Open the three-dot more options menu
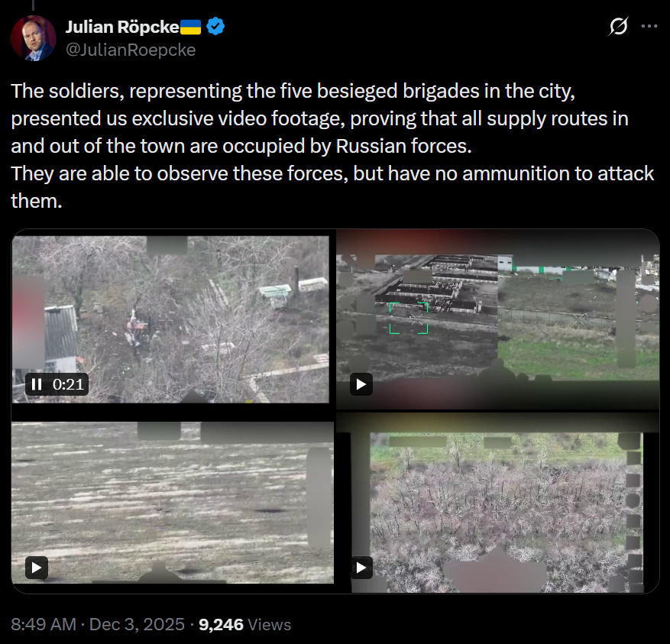 [649, 26]
